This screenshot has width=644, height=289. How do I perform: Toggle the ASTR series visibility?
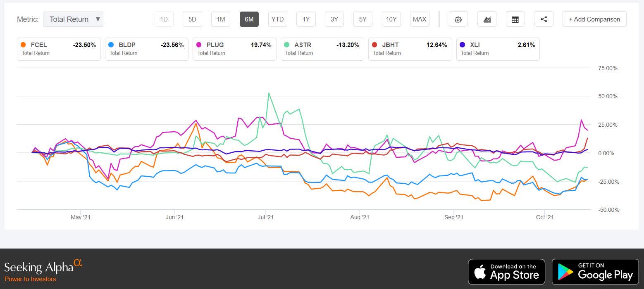click(x=322, y=49)
